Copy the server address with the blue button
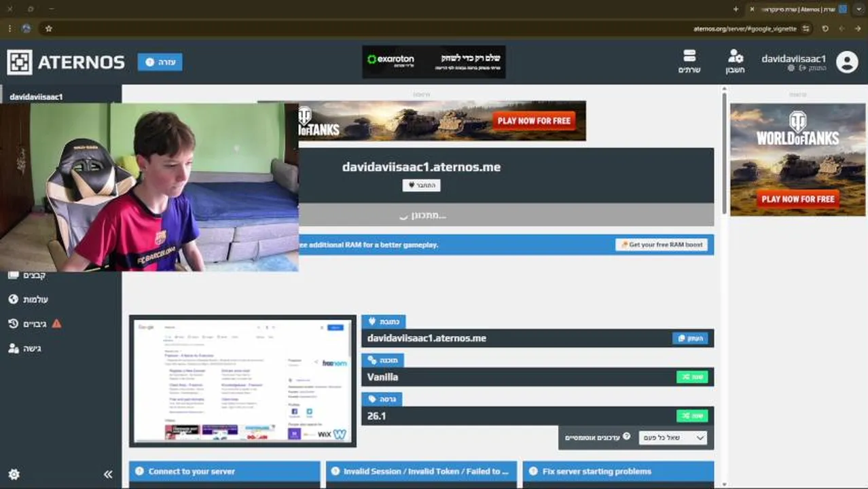Screen dimensions: 868x489 coord(690,338)
